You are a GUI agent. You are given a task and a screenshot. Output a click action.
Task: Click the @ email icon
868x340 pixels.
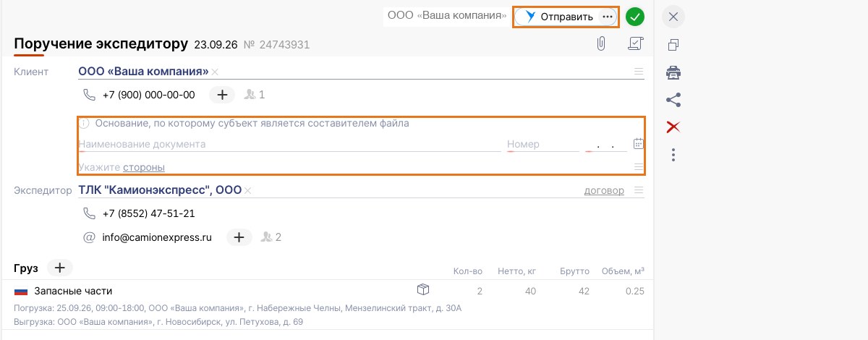pyautogui.click(x=90, y=237)
